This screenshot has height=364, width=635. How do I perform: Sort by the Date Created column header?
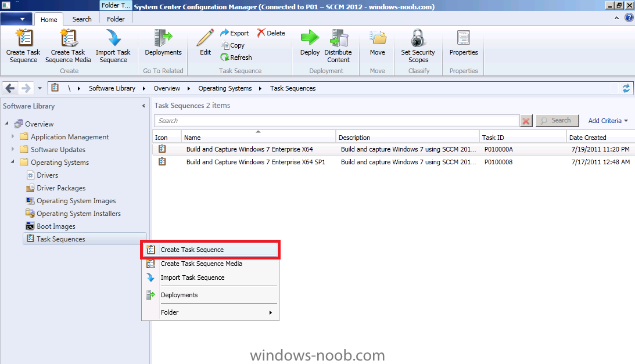click(x=601, y=137)
